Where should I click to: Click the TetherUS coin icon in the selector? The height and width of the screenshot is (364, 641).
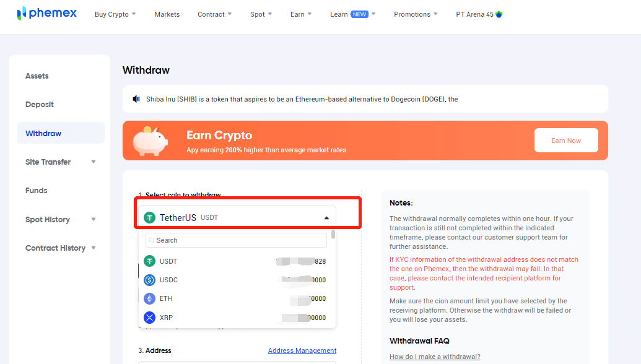point(149,217)
